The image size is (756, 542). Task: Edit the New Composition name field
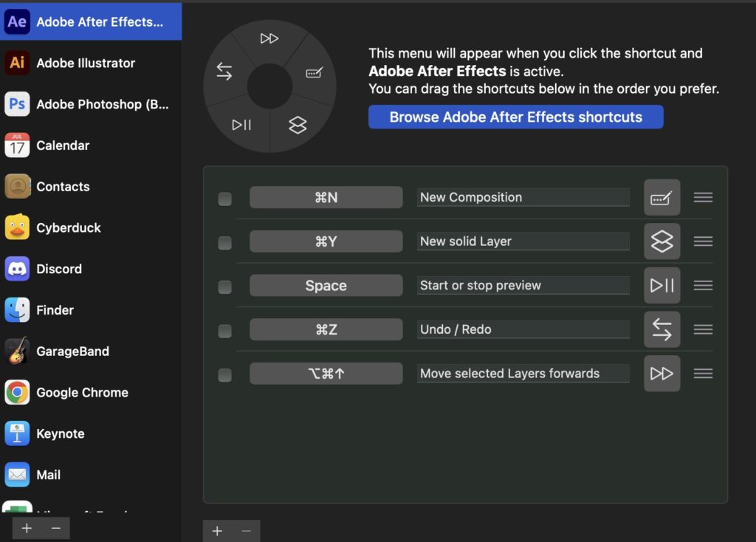pyautogui.click(x=523, y=197)
